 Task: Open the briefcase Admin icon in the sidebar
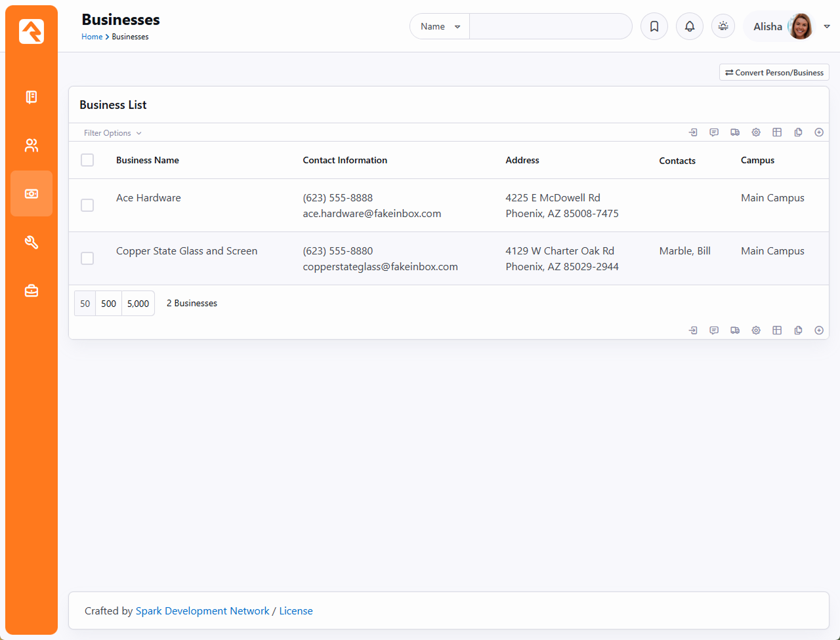click(x=31, y=290)
